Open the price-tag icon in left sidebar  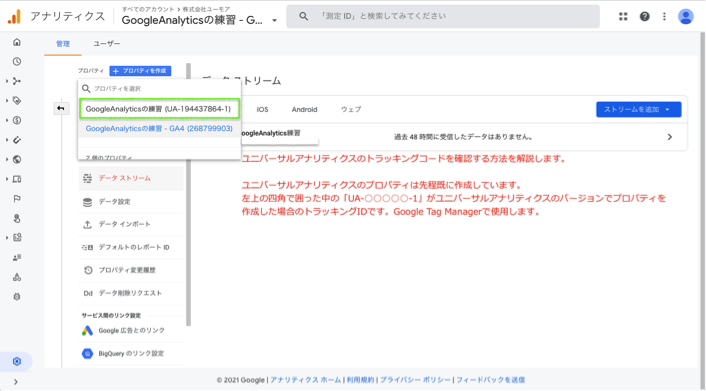tap(17, 101)
